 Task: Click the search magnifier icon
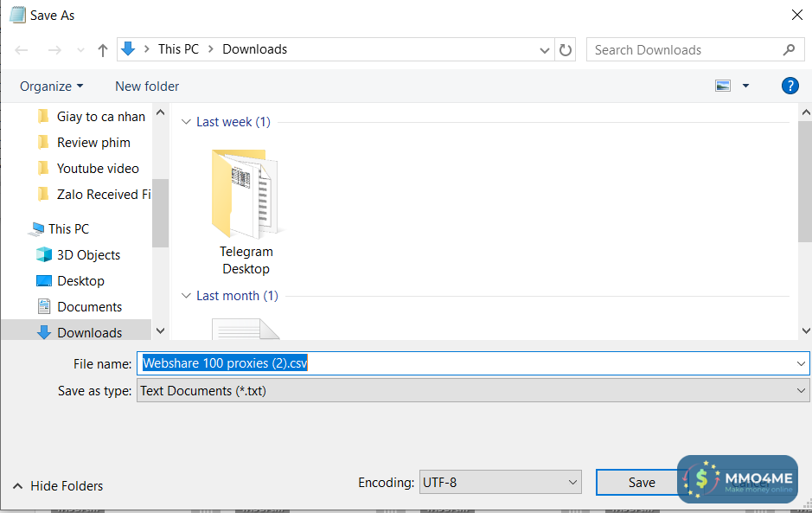pyautogui.click(x=789, y=50)
